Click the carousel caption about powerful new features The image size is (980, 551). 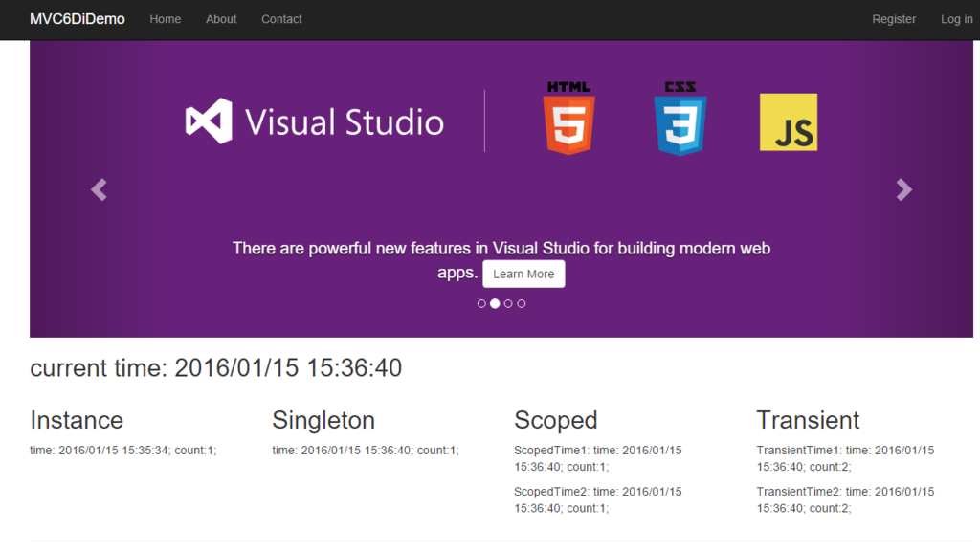pos(501,260)
